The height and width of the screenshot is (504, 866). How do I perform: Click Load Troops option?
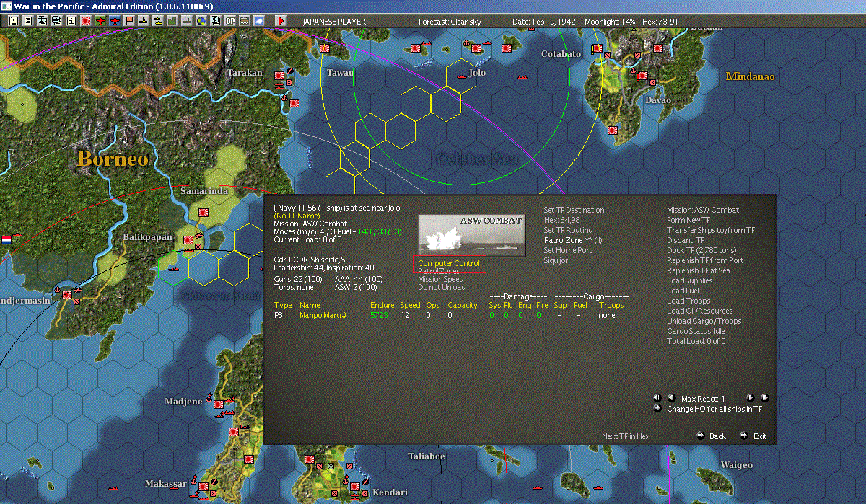[x=688, y=301]
